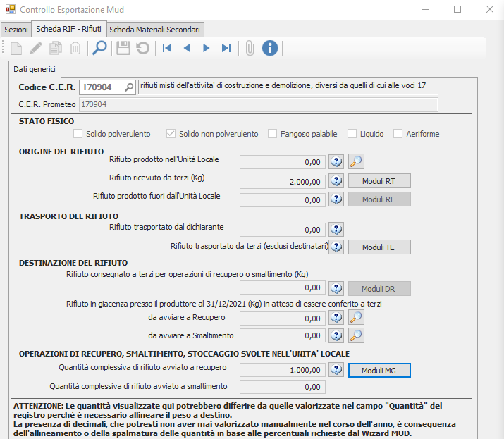
Task: Open the Scheda Materiali Secondari tab
Action: 154,30
